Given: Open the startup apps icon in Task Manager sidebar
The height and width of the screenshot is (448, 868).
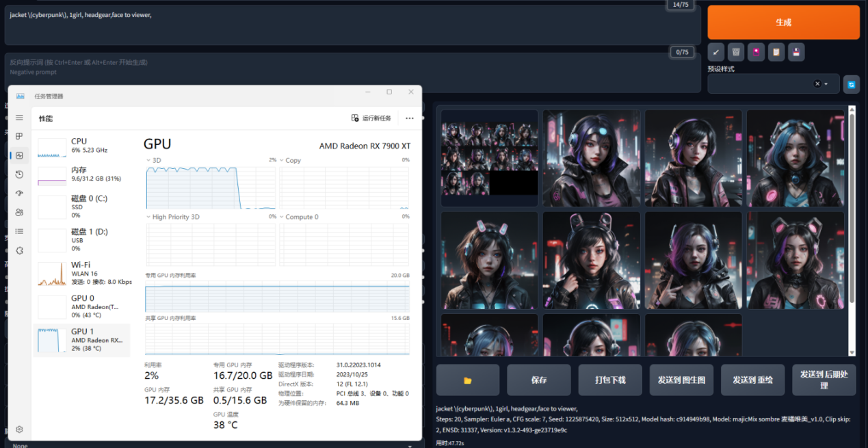Looking at the screenshot, I should point(20,194).
